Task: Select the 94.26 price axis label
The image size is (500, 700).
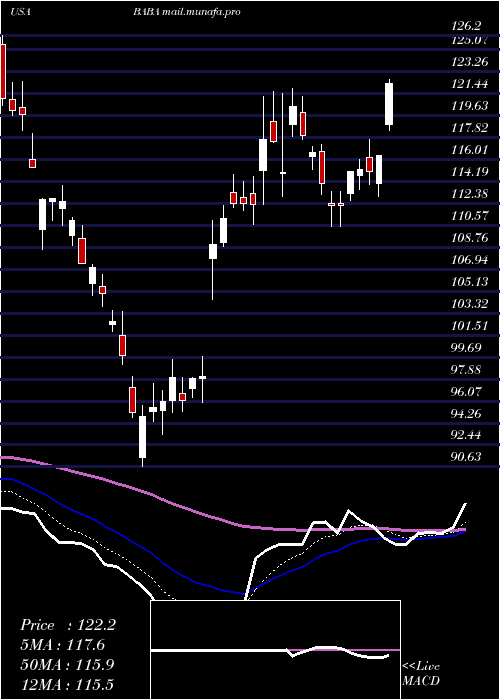Action: (x=467, y=413)
